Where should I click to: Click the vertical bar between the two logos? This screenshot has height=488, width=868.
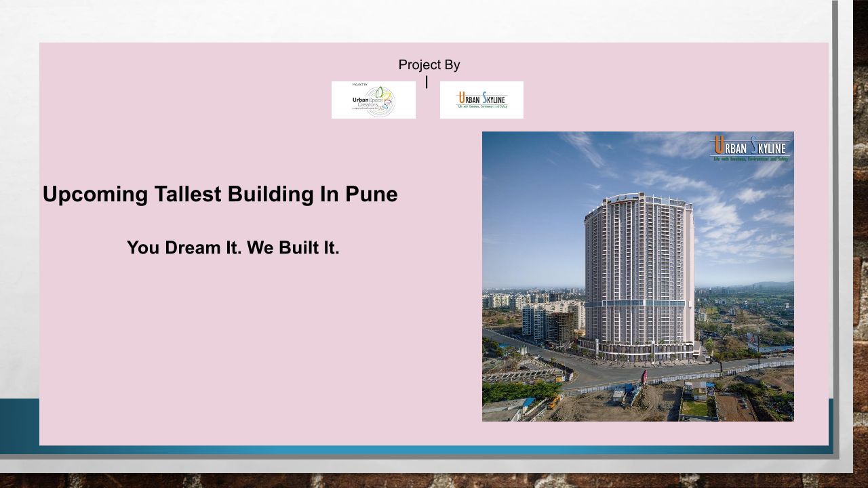pos(427,82)
